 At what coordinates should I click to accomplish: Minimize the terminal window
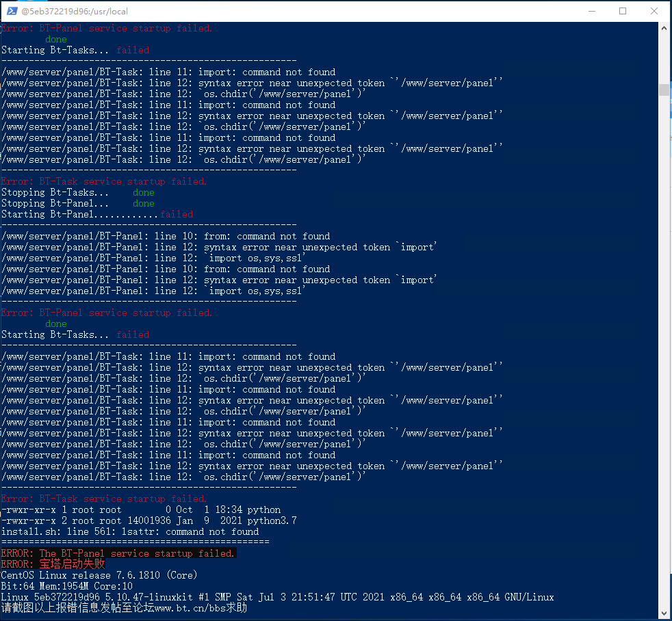pos(592,11)
